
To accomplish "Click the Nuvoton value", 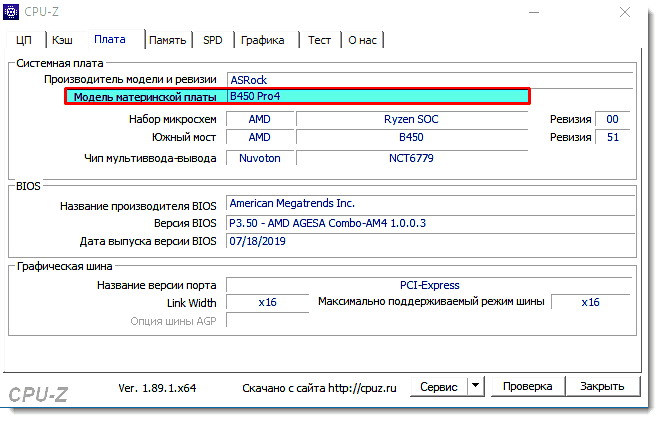I will click(x=260, y=158).
